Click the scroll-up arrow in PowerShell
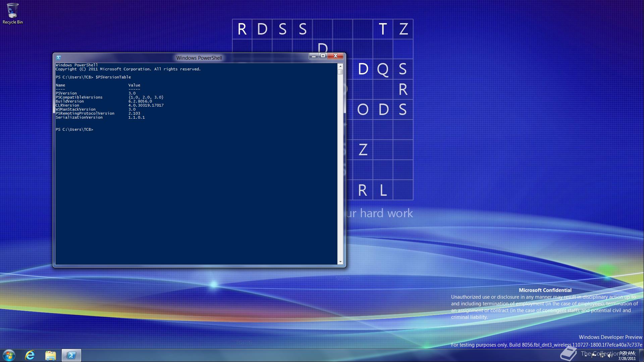The width and height of the screenshot is (644, 362). (341, 66)
